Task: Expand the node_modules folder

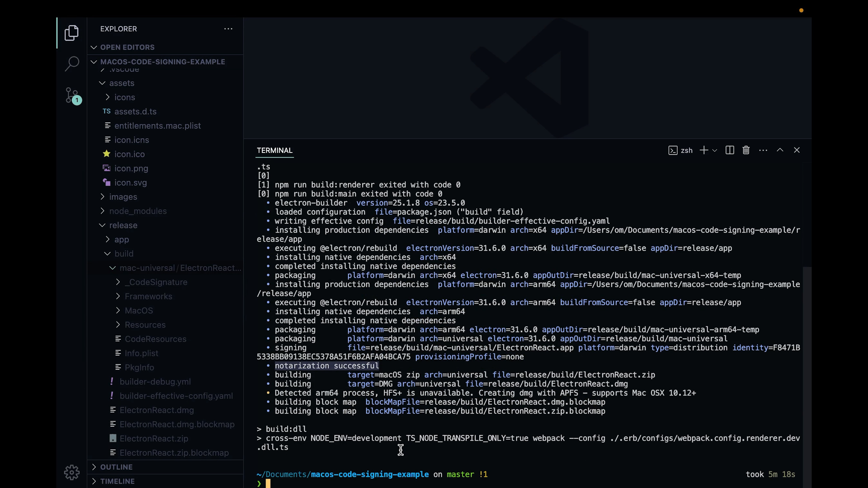Action: pyautogui.click(x=137, y=211)
